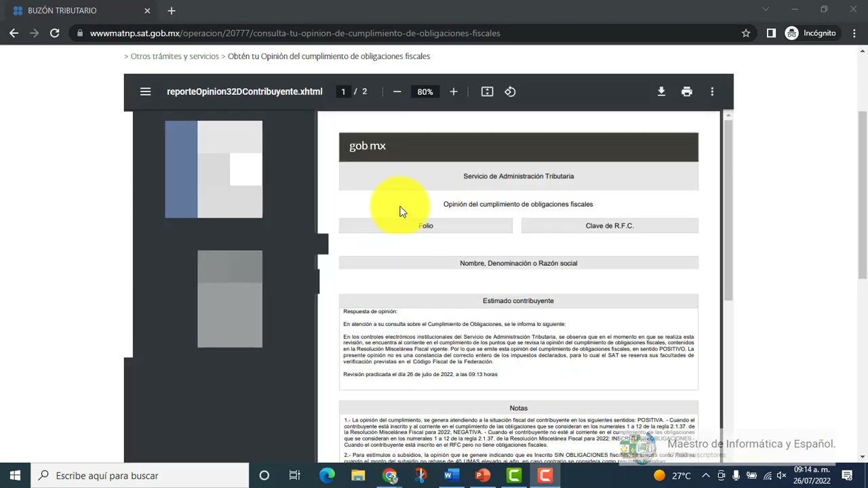868x488 pixels.
Task: Launch Microsoft Edge from taskbar
Action: point(327,475)
